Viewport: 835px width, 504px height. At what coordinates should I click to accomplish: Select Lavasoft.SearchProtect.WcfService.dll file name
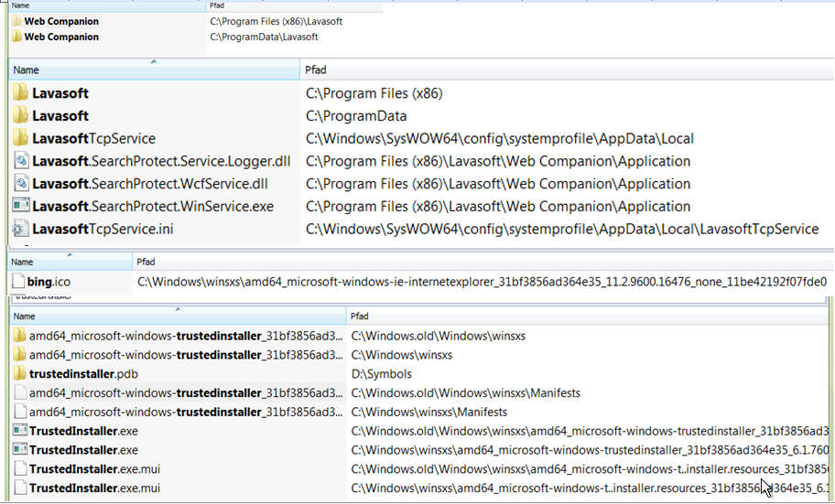point(150,184)
